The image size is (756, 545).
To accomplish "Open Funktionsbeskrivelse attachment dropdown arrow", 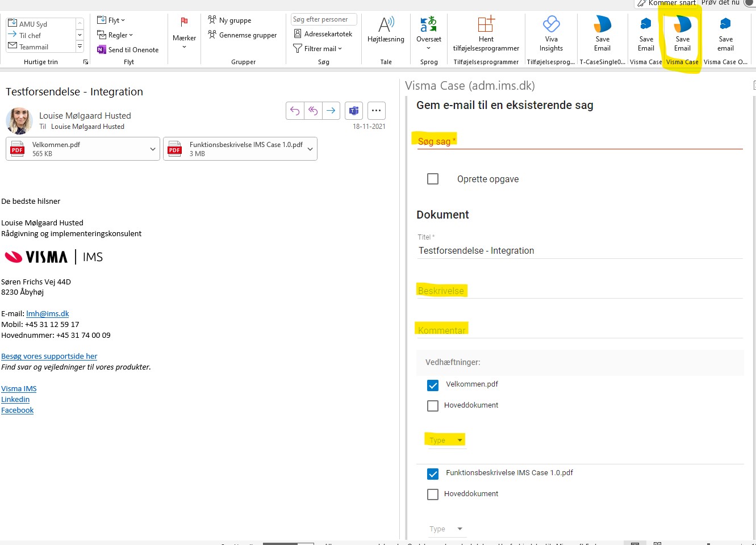I will coord(310,149).
